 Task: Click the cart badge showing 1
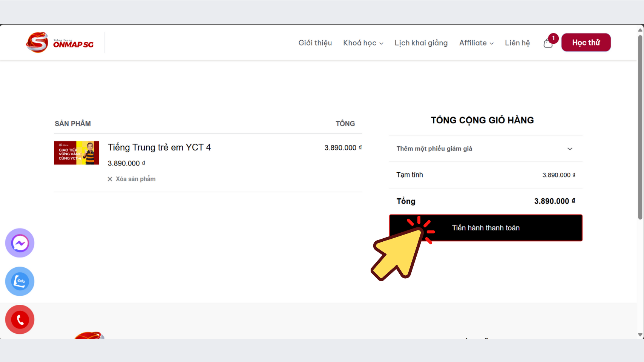pos(553,38)
